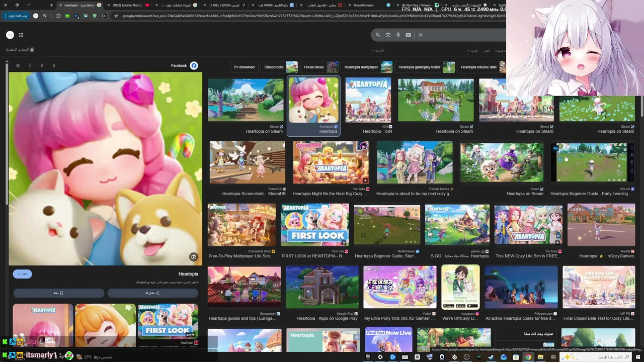Open Heartopia Beginner Guide Early Leveling result
Image resolution: width=644 pixels, height=362 pixels.
pos(592,162)
